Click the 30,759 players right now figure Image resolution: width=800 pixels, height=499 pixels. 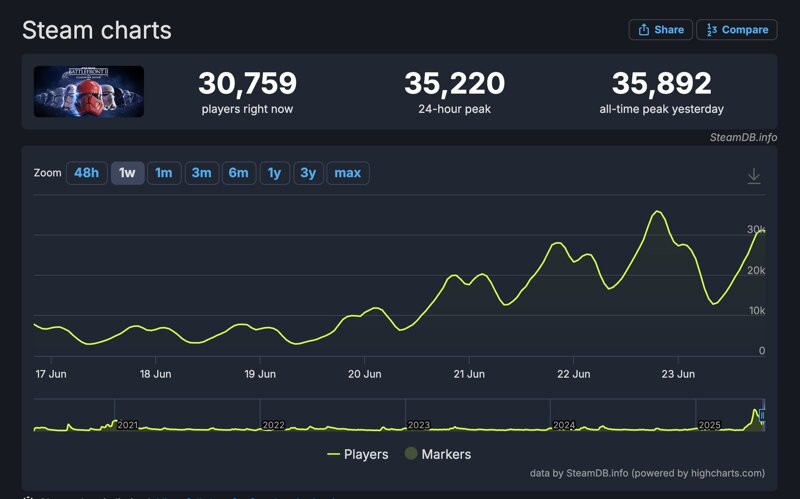coord(247,83)
